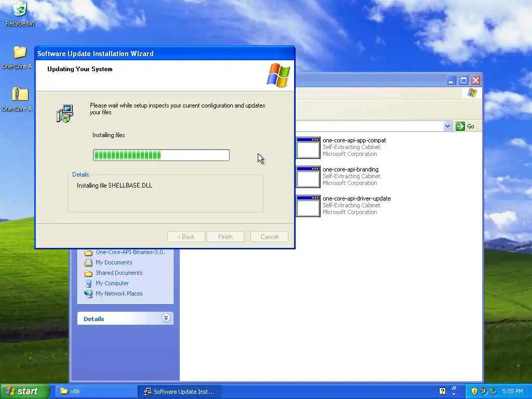
Task: Open the one-core-api-branding cabinet icon
Action: pyautogui.click(x=308, y=177)
